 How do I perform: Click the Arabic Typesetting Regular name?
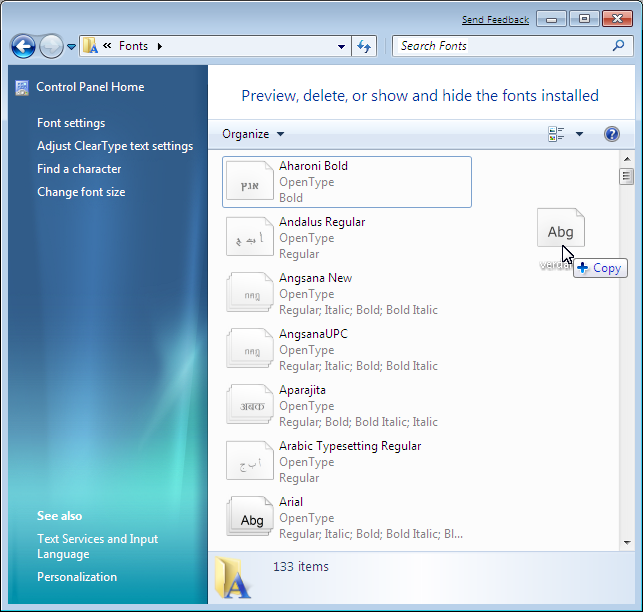[x=350, y=446]
